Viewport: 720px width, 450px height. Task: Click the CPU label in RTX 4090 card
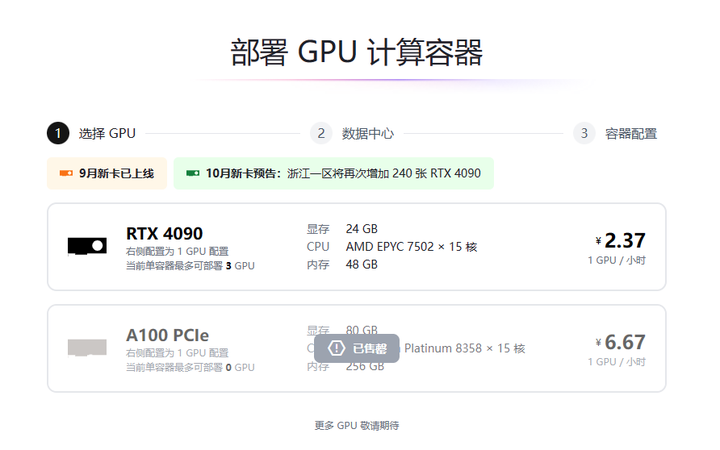click(x=318, y=247)
